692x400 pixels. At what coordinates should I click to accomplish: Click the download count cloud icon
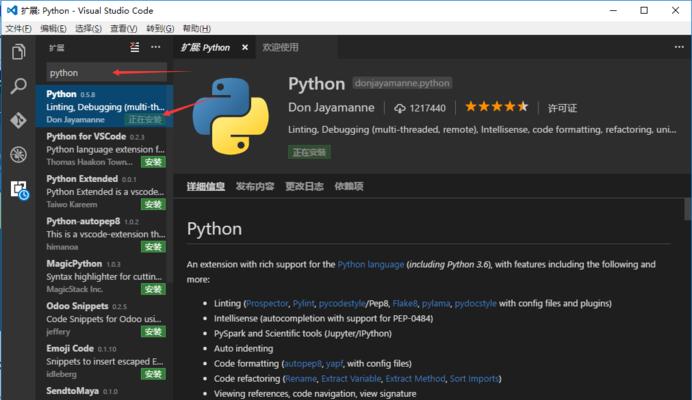400,108
